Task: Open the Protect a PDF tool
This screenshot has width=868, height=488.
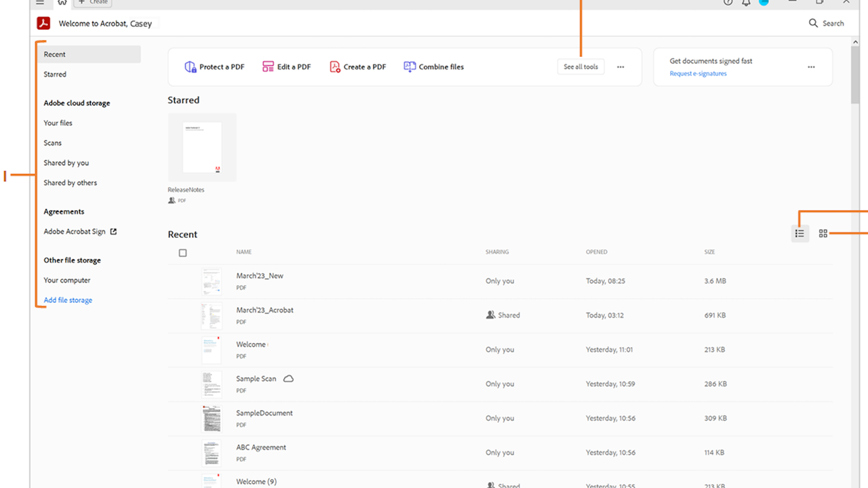Action: coord(214,67)
